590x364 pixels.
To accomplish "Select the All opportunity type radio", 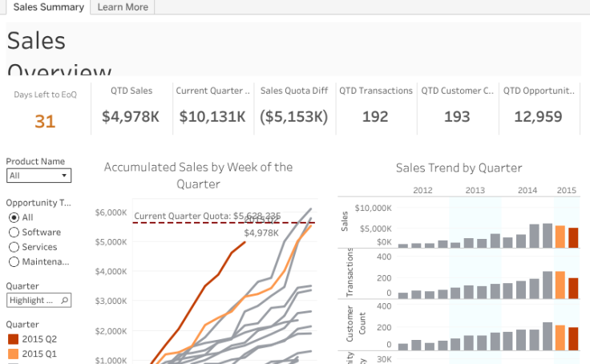I will [x=14, y=217].
